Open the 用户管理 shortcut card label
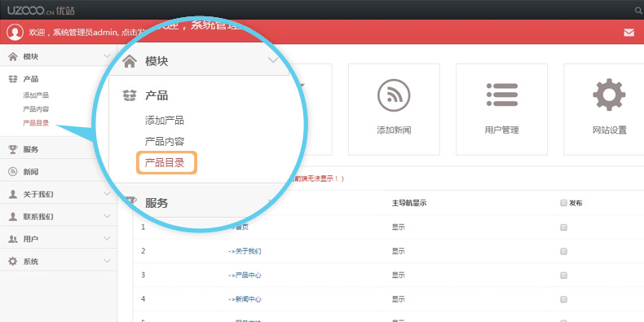The width and height of the screenshot is (644, 322). coord(501,130)
